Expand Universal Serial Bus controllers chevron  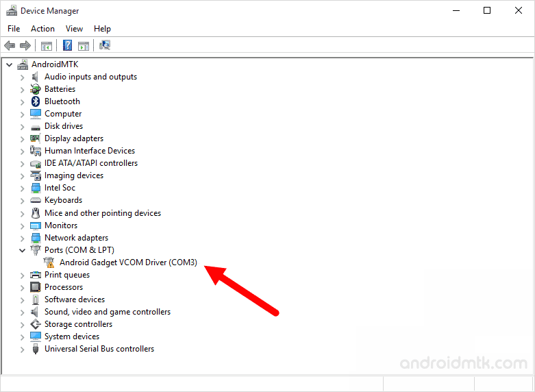pos(22,350)
